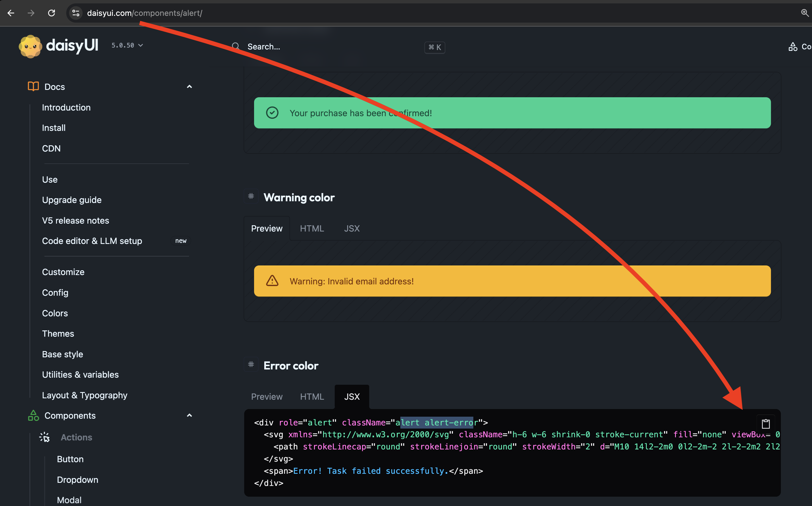Click the Error color heading
The image size is (812, 506).
(291, 366)
